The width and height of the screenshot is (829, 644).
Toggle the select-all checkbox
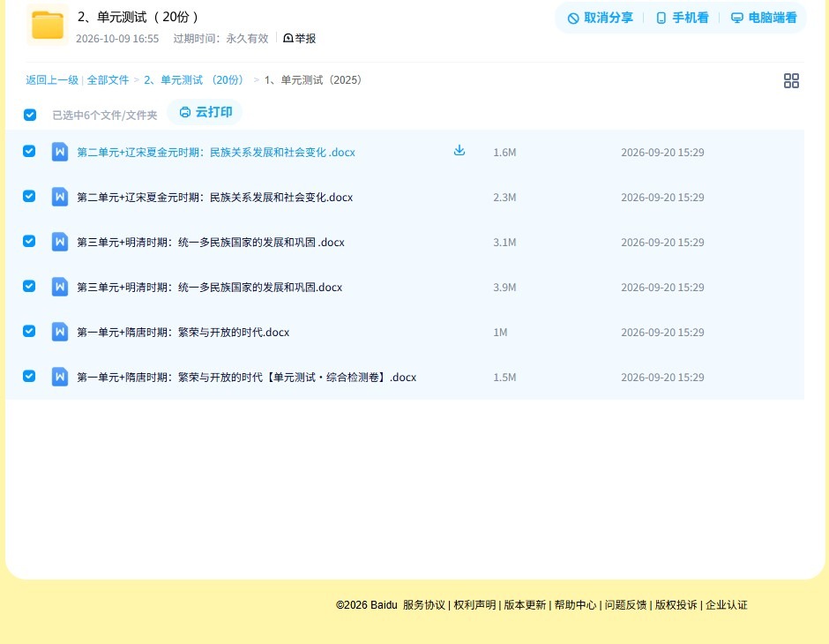click(x=30, y=115)
